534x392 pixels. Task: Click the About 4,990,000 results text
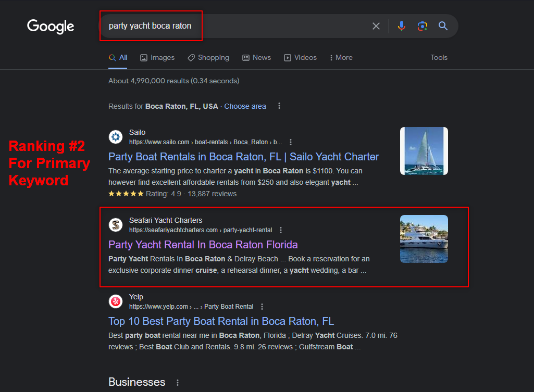(x=173, y=81)
